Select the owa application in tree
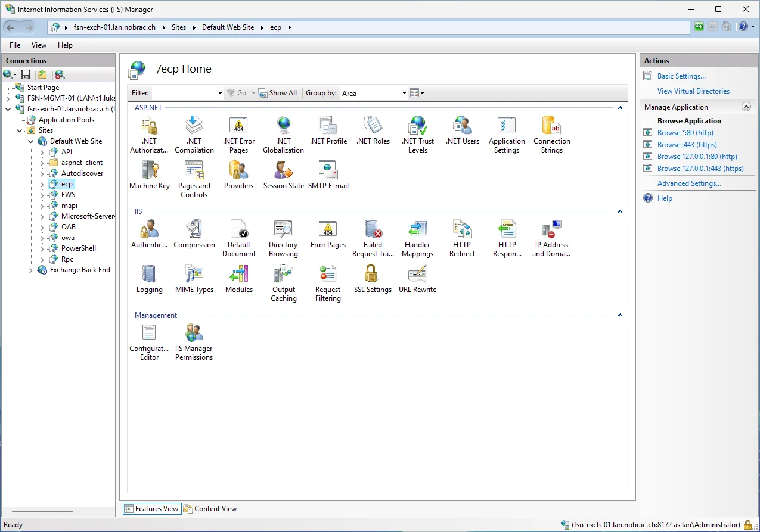This screenshot has height=532, width=760. pos(68,238)
